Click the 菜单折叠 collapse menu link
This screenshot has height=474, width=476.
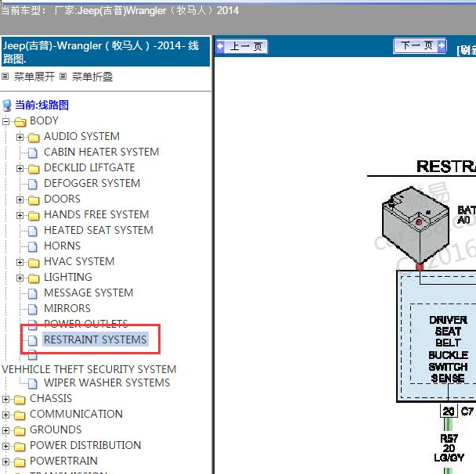(x=92, y=77)
